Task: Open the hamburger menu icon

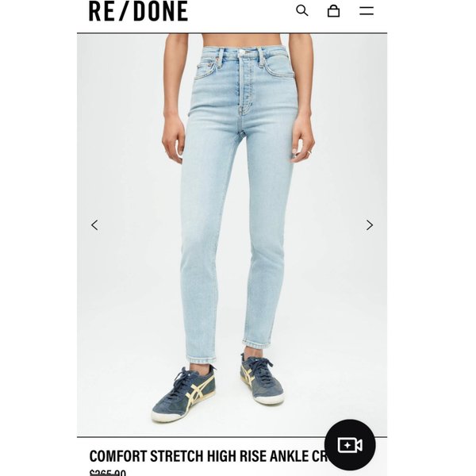Action: pyautogui.click(x=367, y=11)
